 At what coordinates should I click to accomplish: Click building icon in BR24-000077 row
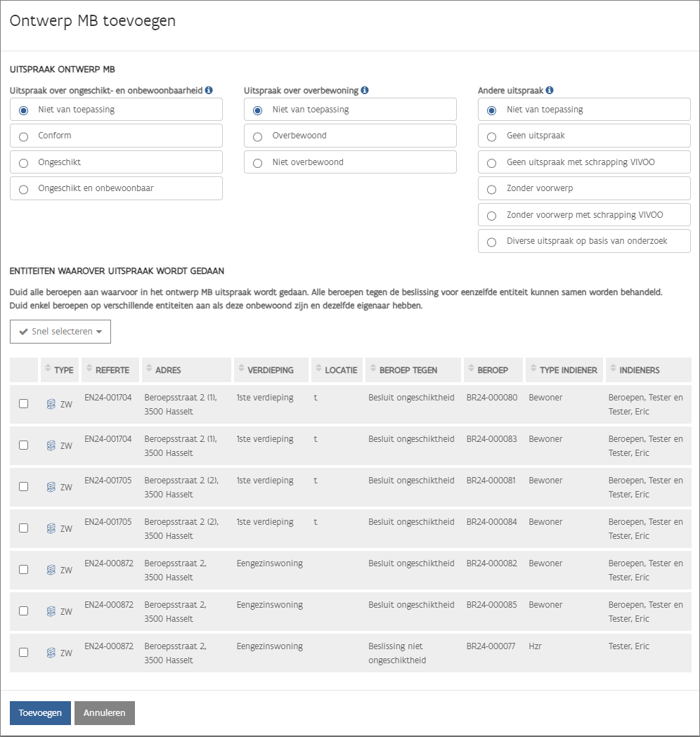point(51,653)
